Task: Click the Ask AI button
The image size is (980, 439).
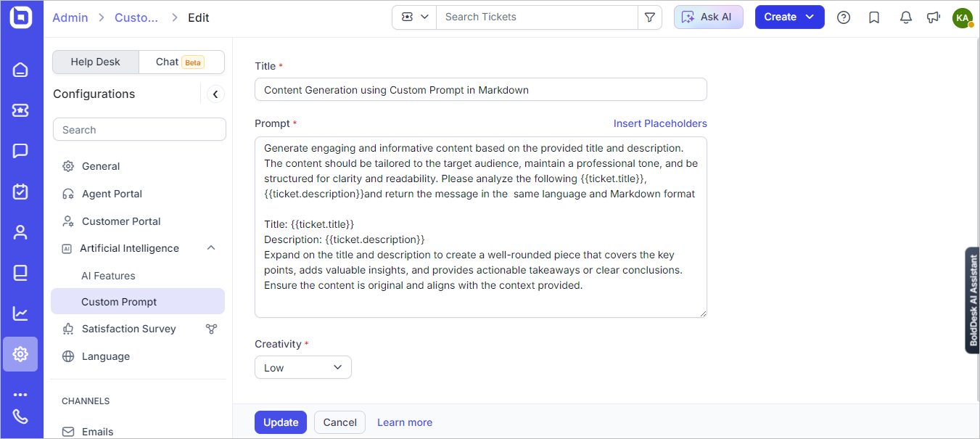Action: (708, 17)
